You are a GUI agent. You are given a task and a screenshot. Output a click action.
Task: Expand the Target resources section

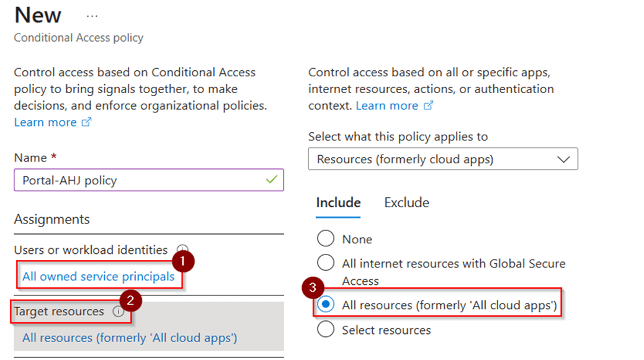[59, 312]
